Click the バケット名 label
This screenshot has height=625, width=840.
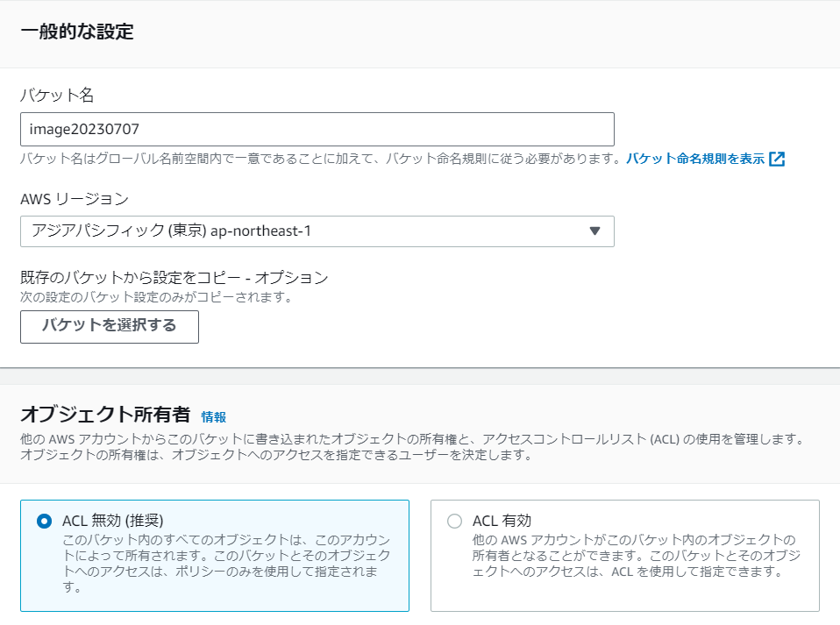tap(57, 96)
